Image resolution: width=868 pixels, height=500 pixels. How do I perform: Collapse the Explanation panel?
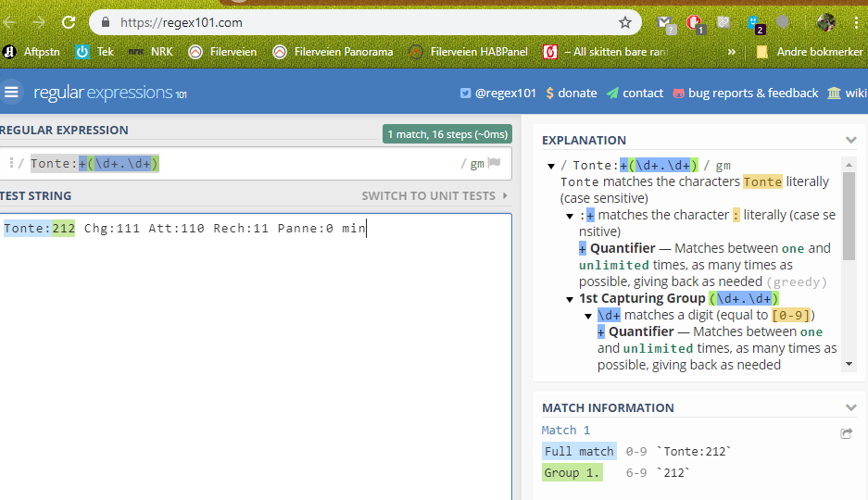point(850,140)
